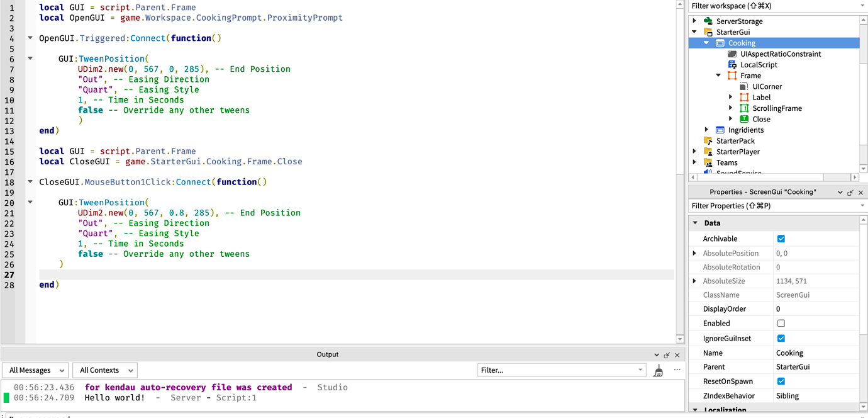Clear the output with the broom icon
Image resolution: width=868 pixels, height=418 pixels.
click(658, 370)
